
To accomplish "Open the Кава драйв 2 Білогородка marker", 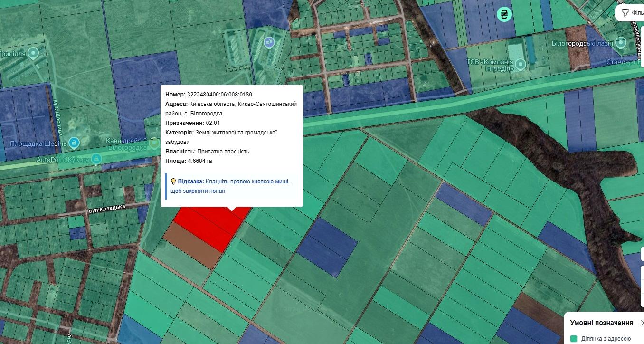I will click(x=153, y=143).
